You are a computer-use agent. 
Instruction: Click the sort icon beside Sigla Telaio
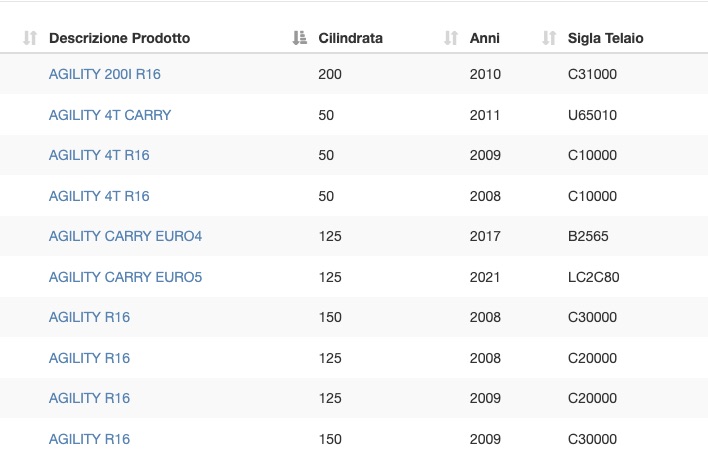(549, 38)
